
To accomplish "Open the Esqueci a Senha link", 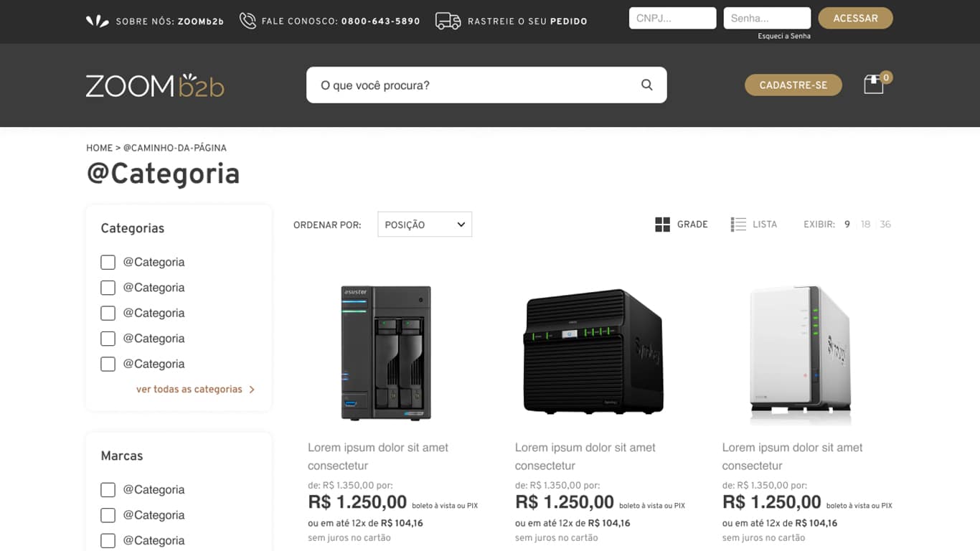I will [783, 36].
